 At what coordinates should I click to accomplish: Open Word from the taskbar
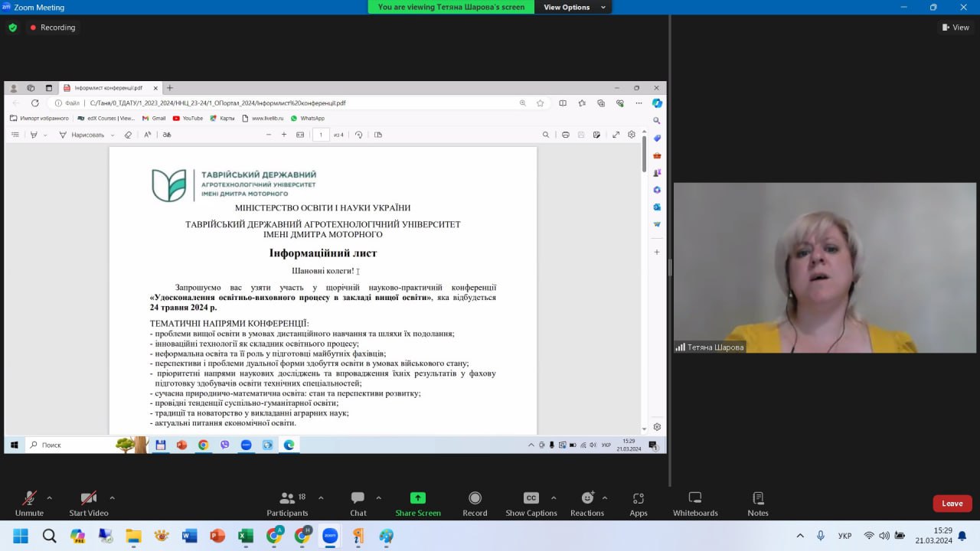(189, 536)
